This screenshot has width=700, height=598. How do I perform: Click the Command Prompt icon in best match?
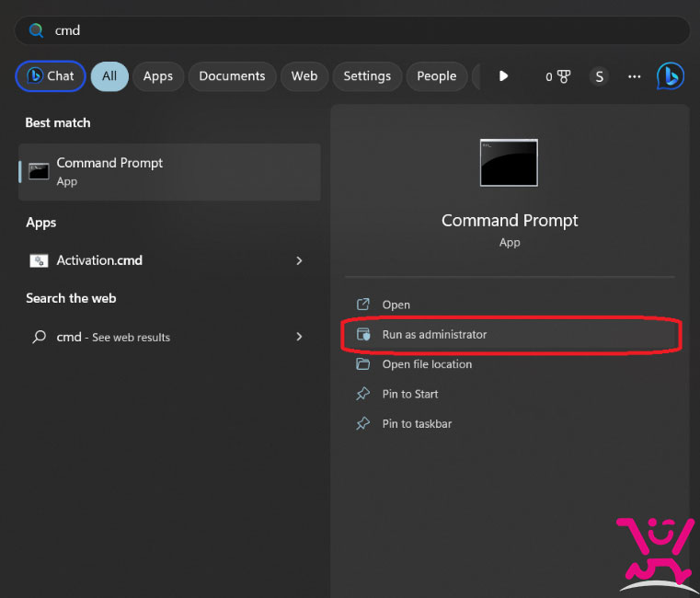pos(39,171)
